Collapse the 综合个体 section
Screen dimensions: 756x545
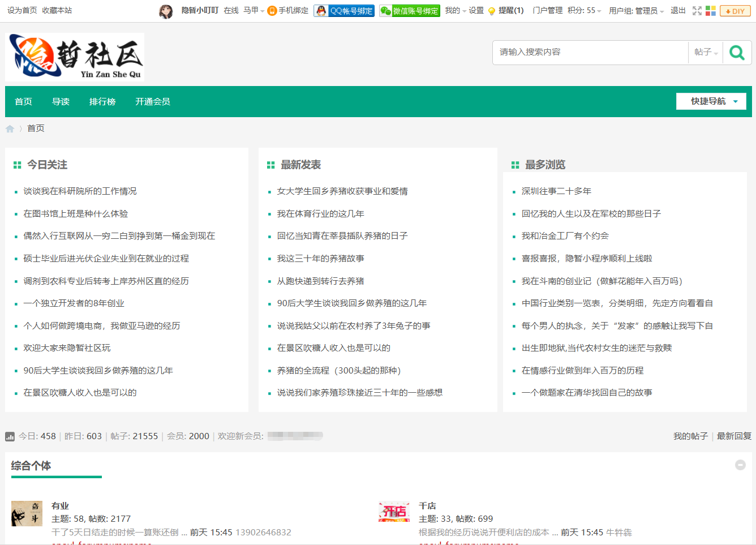(740, 465)
